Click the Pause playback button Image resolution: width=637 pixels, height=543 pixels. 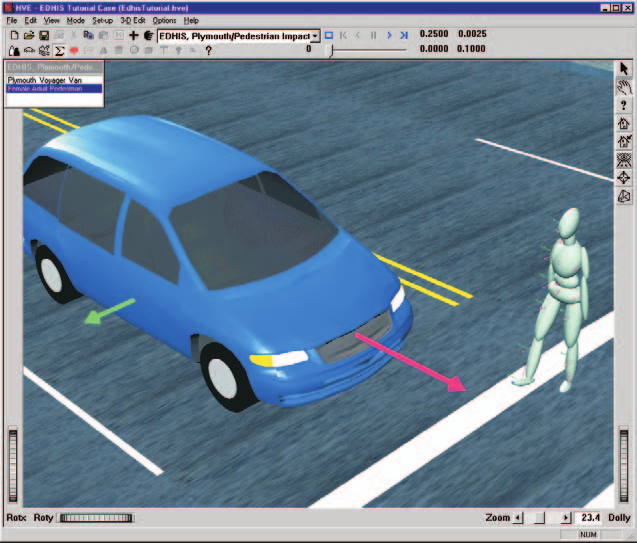tap(373, 36)
